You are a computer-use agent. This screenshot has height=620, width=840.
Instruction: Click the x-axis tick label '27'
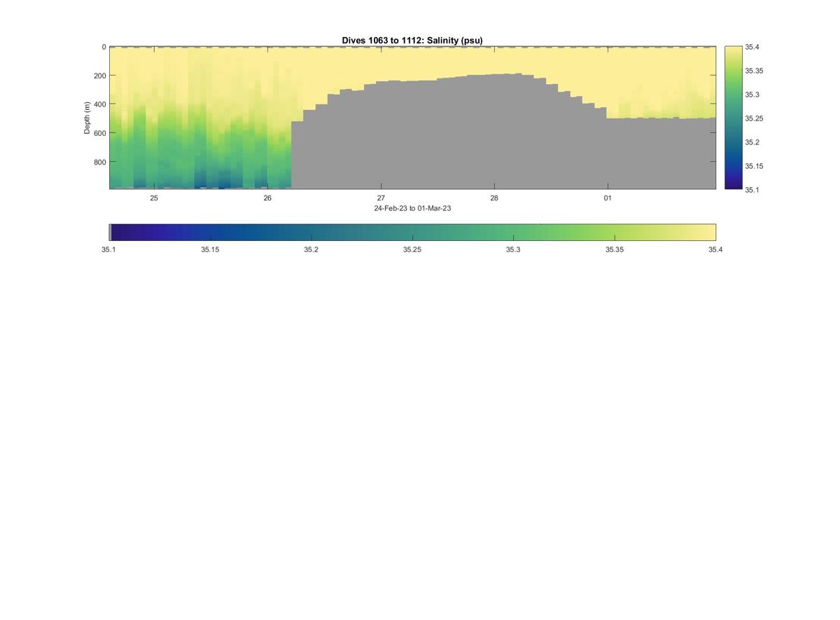click(381, 198)
